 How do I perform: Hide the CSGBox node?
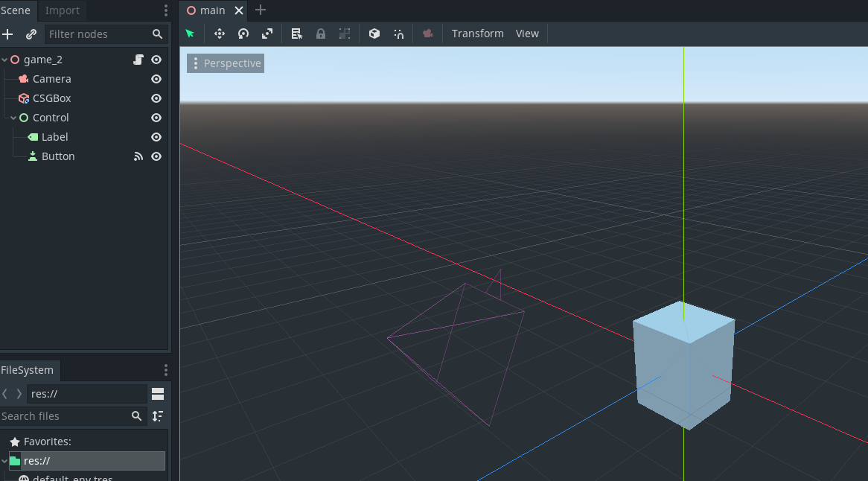pos(156,98)
